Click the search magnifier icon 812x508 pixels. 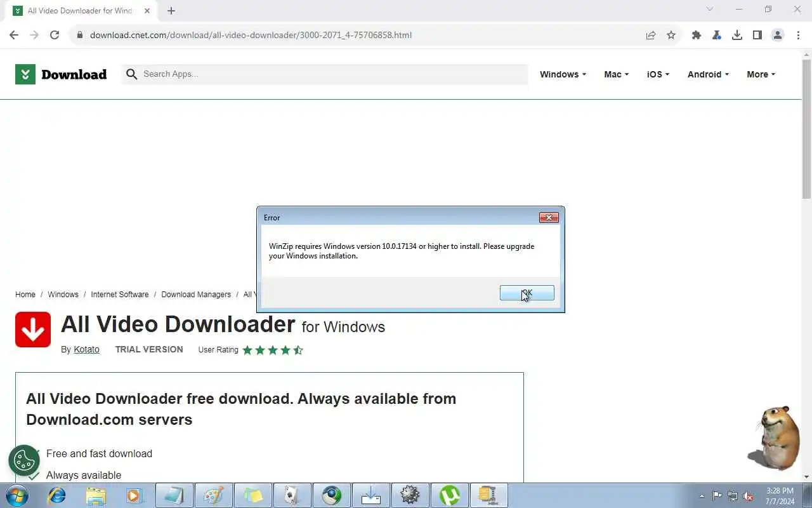tap(132, 74)
